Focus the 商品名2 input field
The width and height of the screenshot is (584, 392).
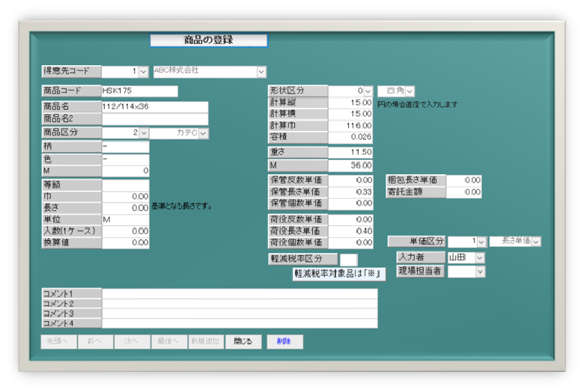point(155,119)
